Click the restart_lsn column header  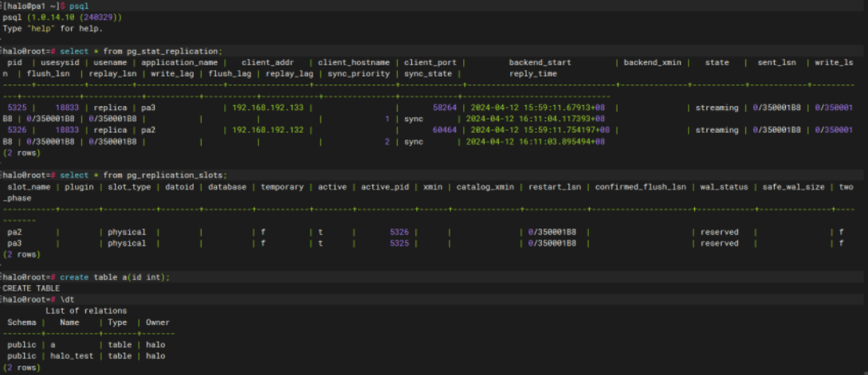point(554,187)
